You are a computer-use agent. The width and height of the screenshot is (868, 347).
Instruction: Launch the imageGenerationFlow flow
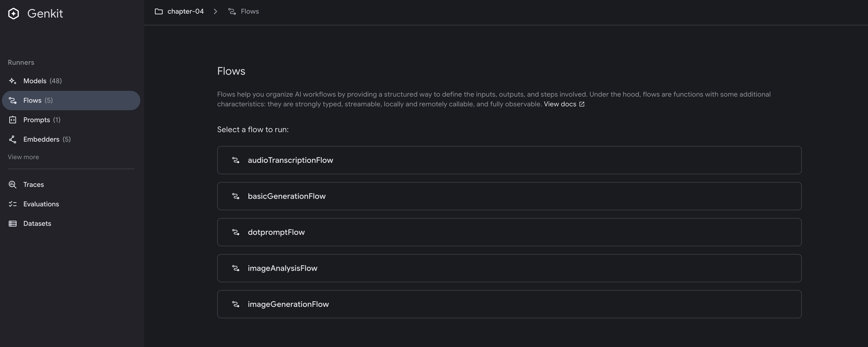coord(509,304)
